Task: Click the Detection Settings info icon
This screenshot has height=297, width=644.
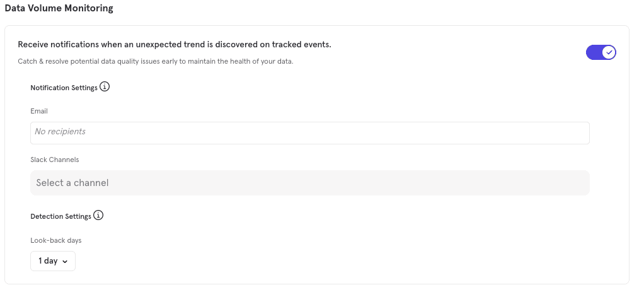Action: pos(98,216)
